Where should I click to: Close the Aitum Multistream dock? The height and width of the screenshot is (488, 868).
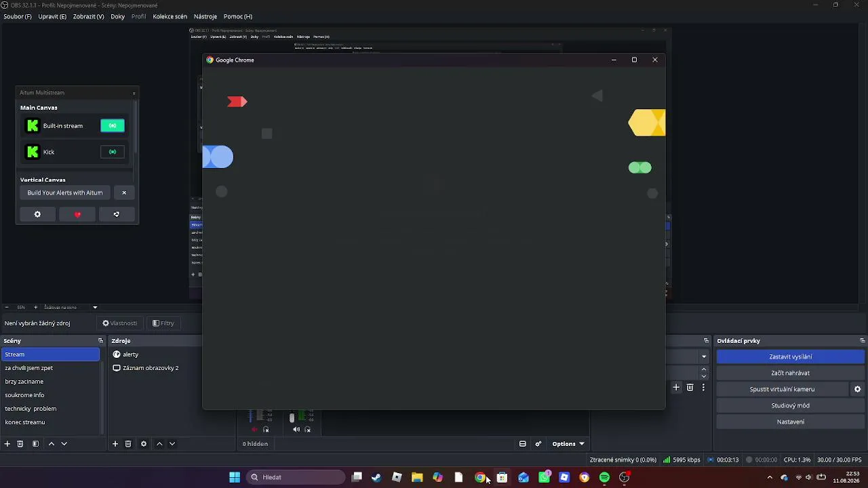[x=134, y=93]
